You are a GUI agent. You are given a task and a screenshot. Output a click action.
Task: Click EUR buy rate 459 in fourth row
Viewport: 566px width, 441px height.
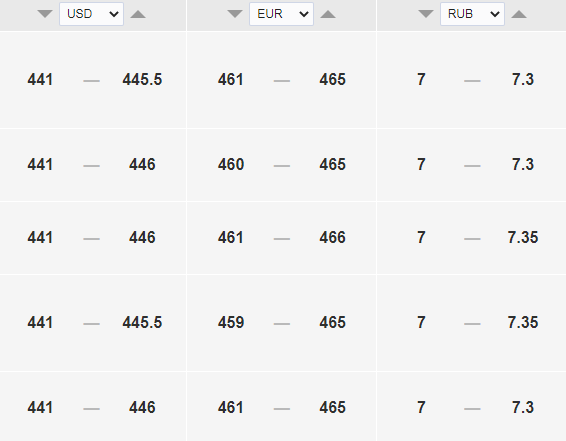point(231,322)
